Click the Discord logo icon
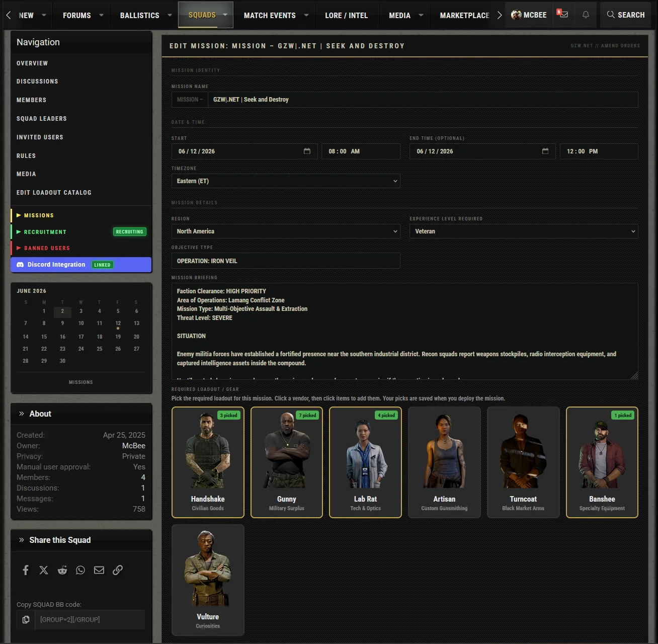 (x=20, y=265)
